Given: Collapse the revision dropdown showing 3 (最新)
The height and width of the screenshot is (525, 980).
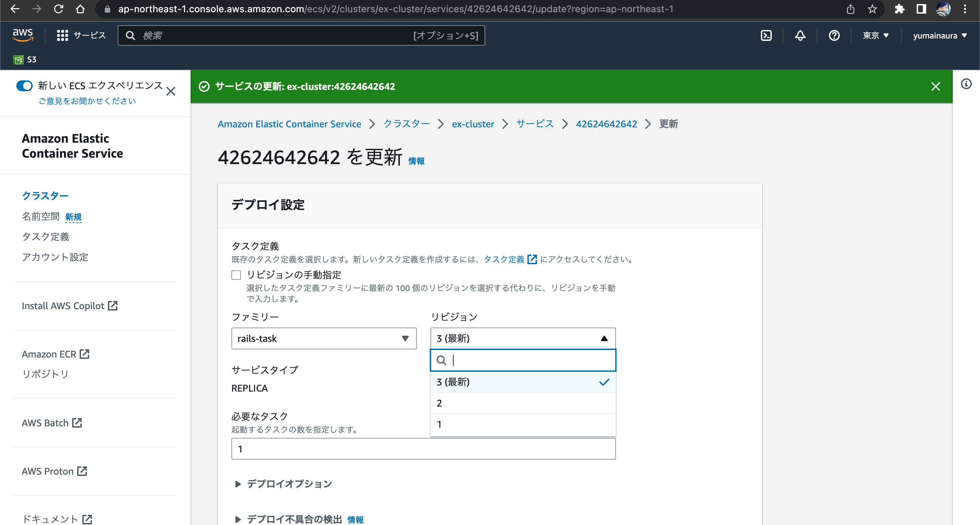Looking at the screenshot, I should pos(523,338).
